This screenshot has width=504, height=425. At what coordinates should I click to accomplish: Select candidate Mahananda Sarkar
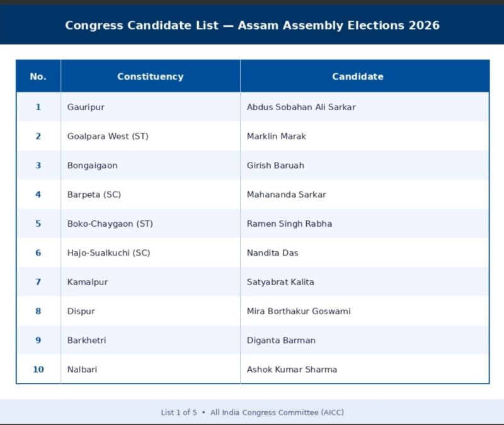[x=286, y=195]
